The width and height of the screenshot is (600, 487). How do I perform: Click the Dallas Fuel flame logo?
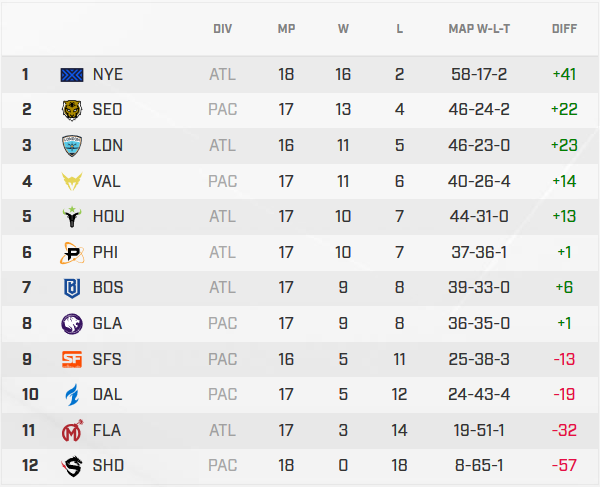73,394
